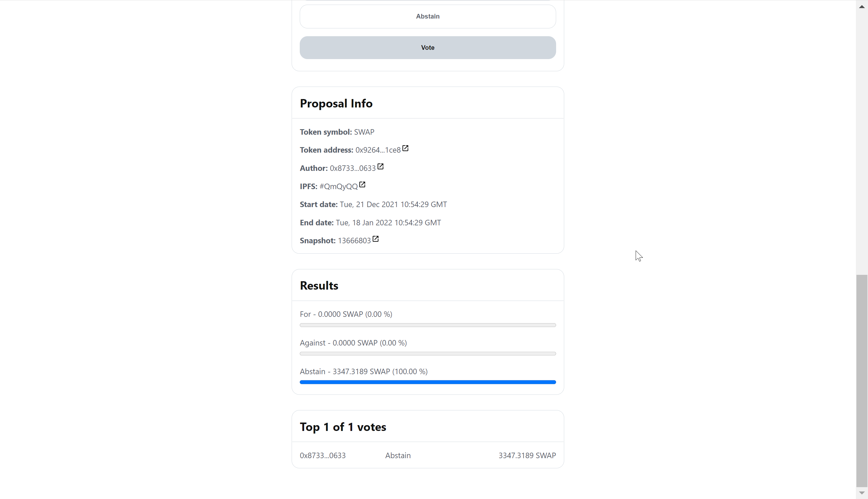Click the scroll up arrow
This screenshot has width=868, height=499.
coord(862,6)
